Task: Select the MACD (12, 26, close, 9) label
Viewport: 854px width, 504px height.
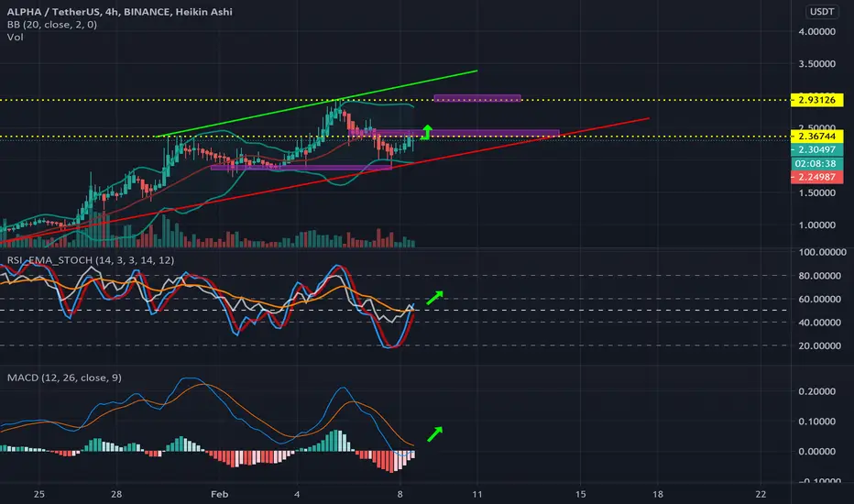Action: 64,378
